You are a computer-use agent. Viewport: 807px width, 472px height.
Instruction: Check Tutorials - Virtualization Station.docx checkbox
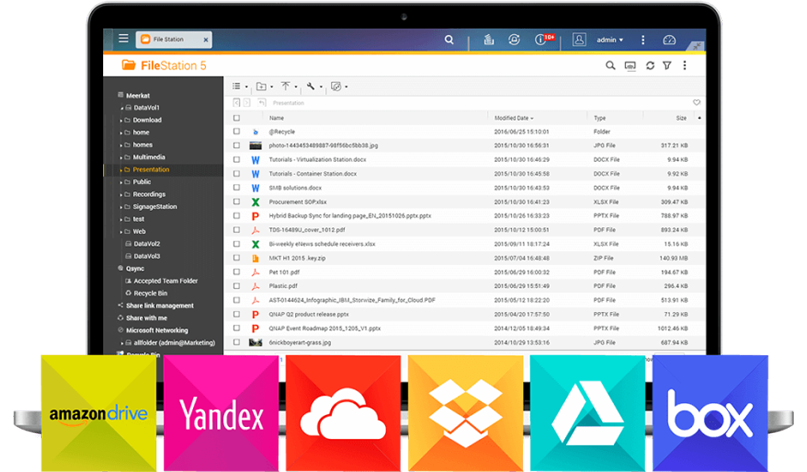pos(236,160)
